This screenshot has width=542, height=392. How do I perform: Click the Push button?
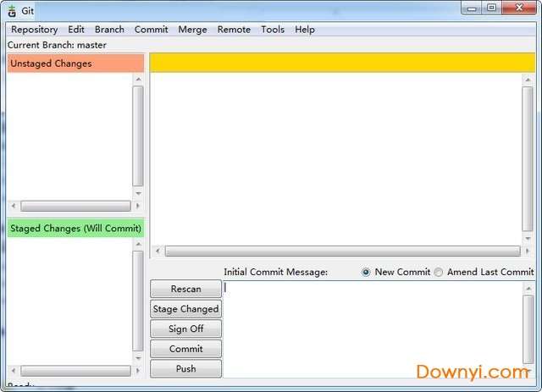pos(186,369)
